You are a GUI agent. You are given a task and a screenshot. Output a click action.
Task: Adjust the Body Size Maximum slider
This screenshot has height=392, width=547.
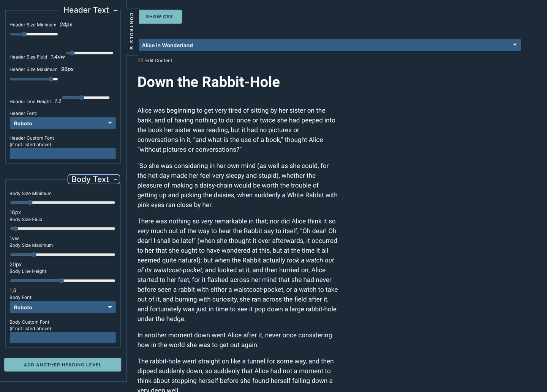(x=63, y=255)
